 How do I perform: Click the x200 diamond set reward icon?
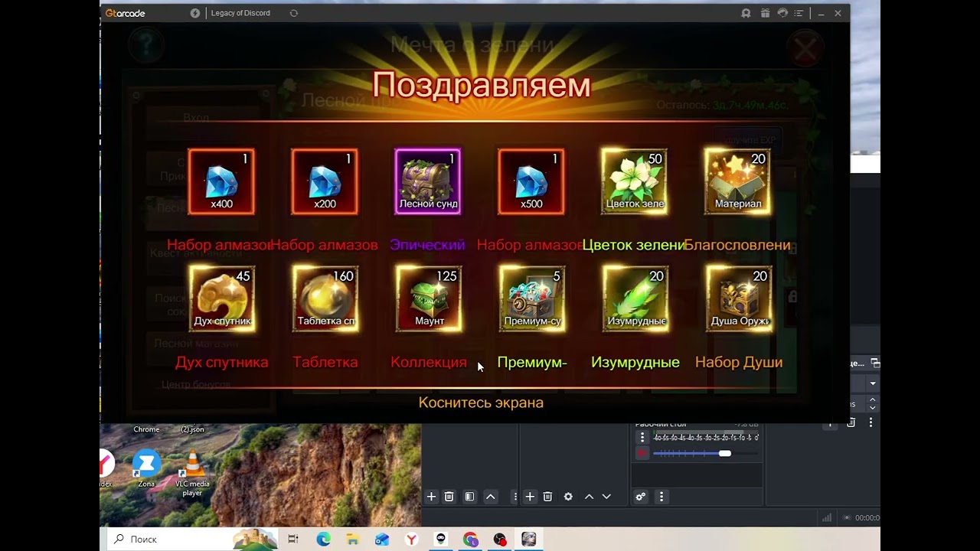(325, 181)
